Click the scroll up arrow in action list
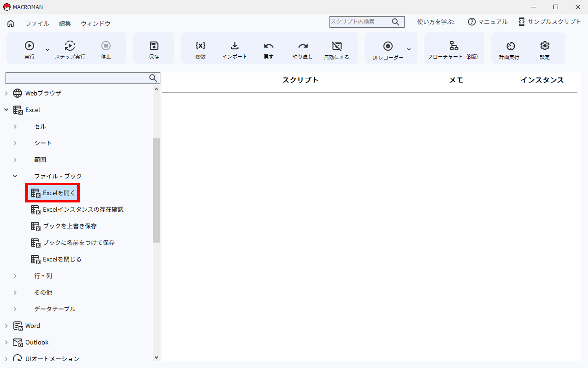Viewport: 588px width, 368px height. (x=156, y=89)
